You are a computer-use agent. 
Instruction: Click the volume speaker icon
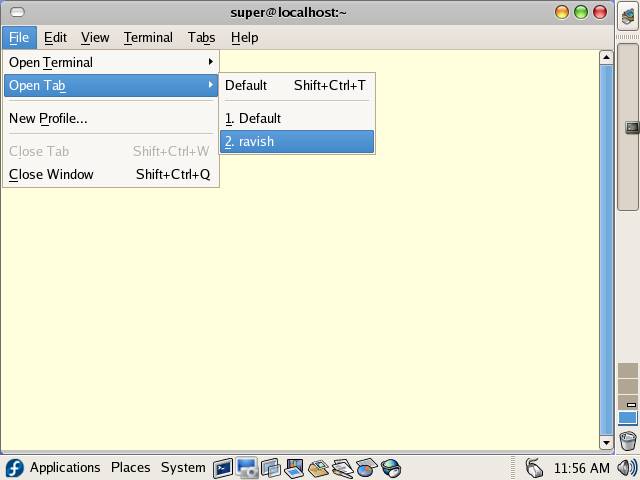[627, 468]
